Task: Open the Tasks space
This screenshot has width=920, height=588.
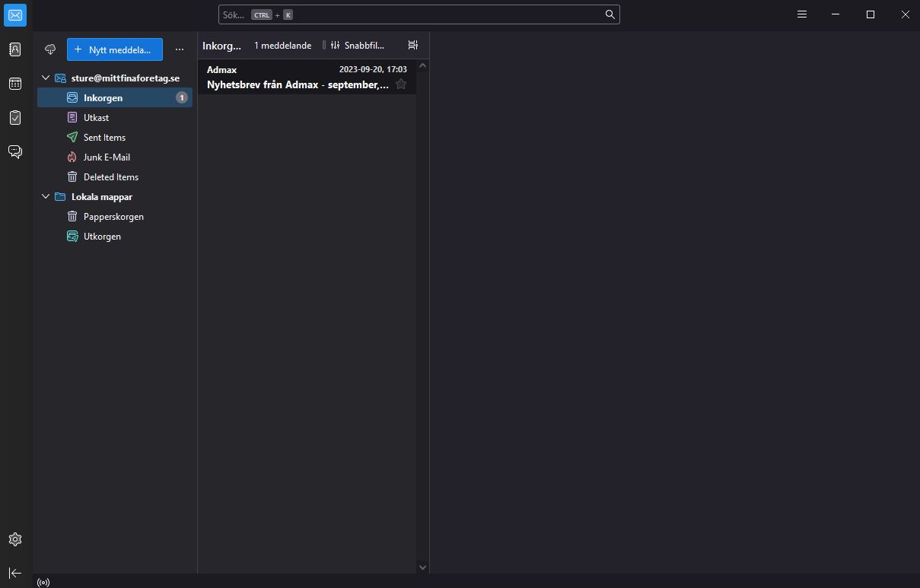Action: [15, 118]
